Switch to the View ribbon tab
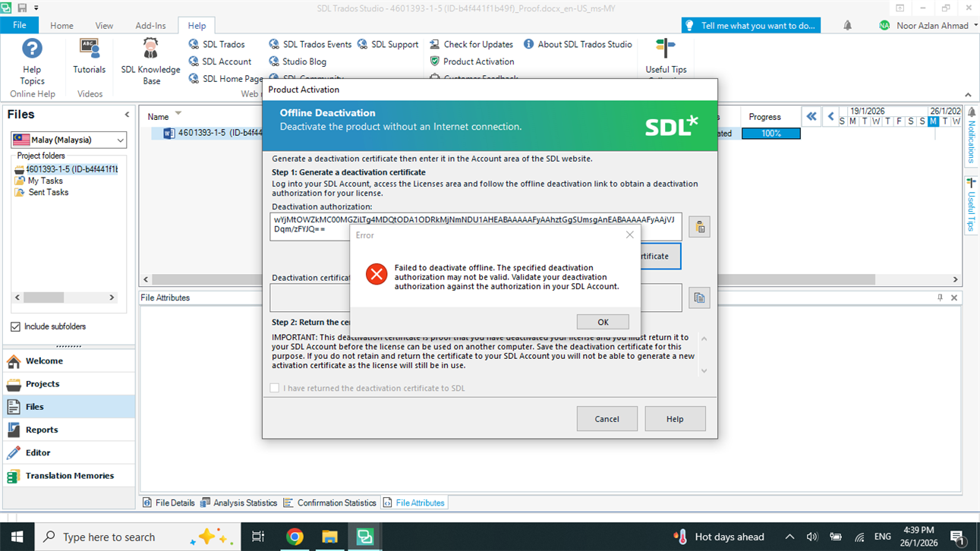 coord(104,24)
